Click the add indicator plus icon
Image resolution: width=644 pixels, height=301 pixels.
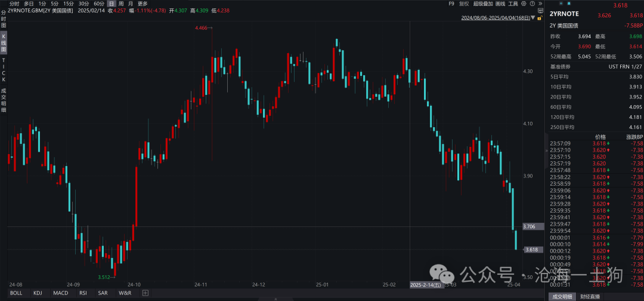[x=145, y=293]
